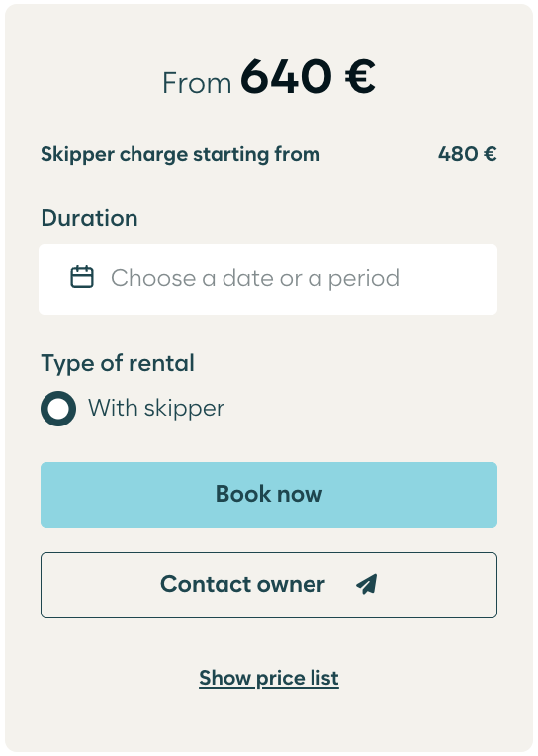This screenshot has width=538, height=756.
Task: Click the paper plane send icon
Action: (x=367, y=584)
